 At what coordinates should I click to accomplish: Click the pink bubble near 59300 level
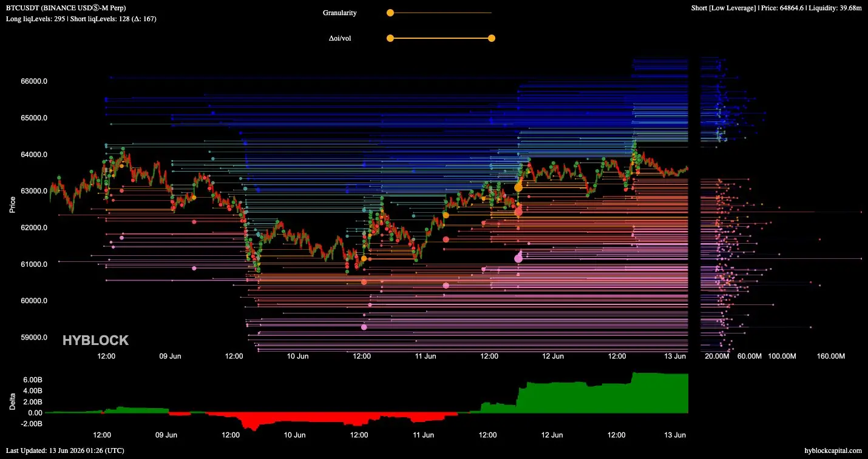364,327
